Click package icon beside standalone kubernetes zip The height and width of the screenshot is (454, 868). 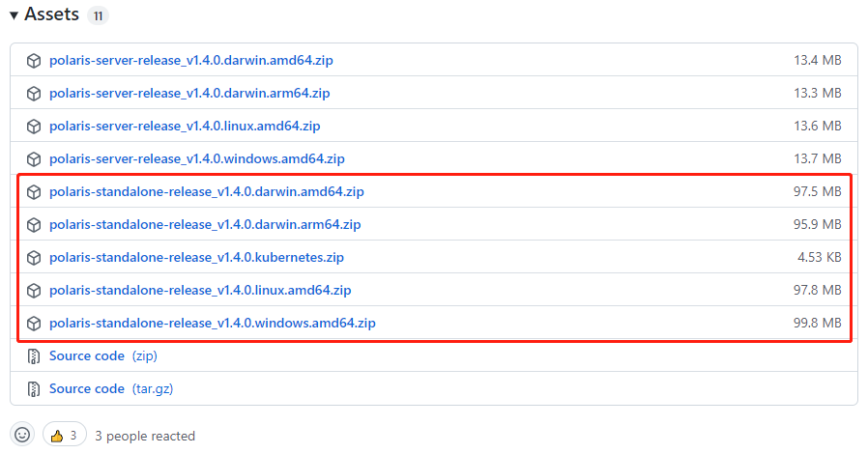34,258
